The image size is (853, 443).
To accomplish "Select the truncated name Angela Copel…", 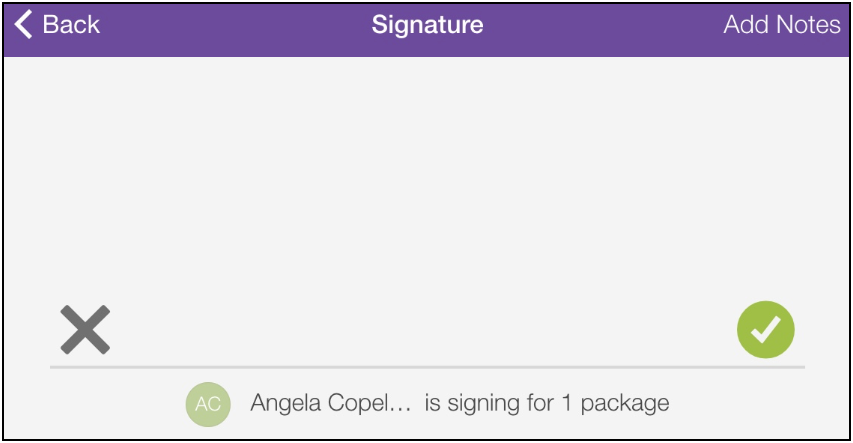I will 330,403.
